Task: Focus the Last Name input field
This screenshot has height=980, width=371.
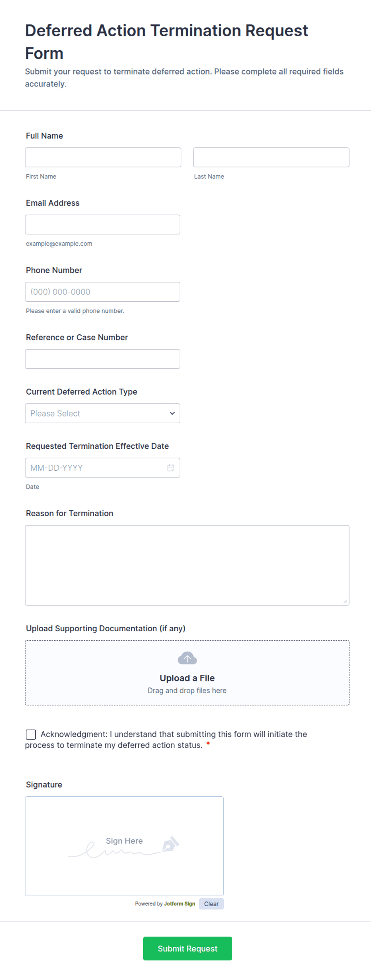Action: click(271, 157)
